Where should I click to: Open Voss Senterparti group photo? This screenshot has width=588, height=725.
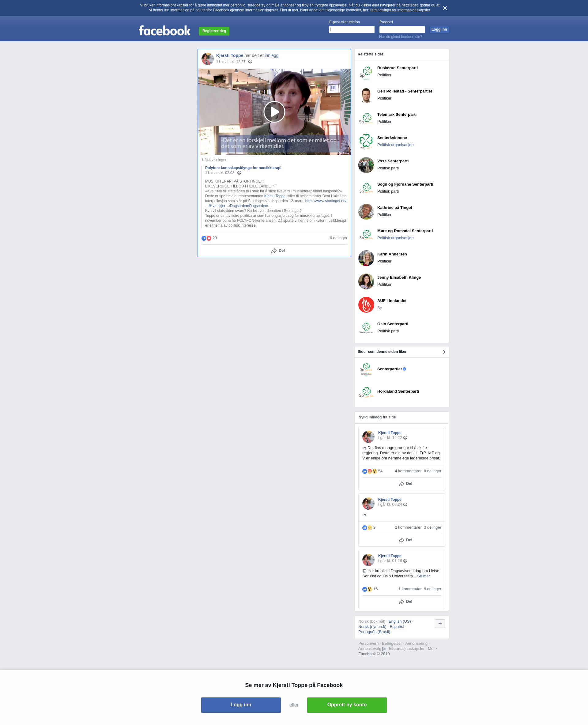366,165
